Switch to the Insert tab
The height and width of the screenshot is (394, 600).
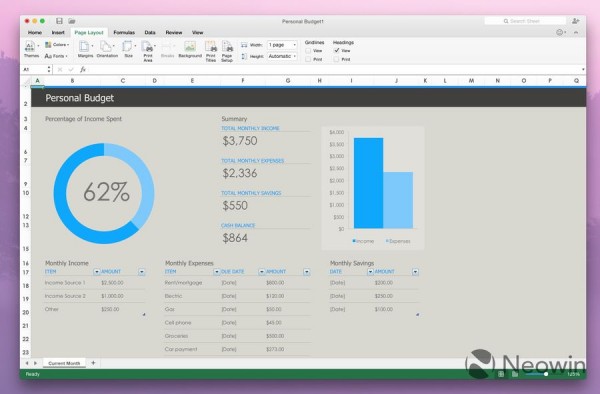tap(58, 33)
